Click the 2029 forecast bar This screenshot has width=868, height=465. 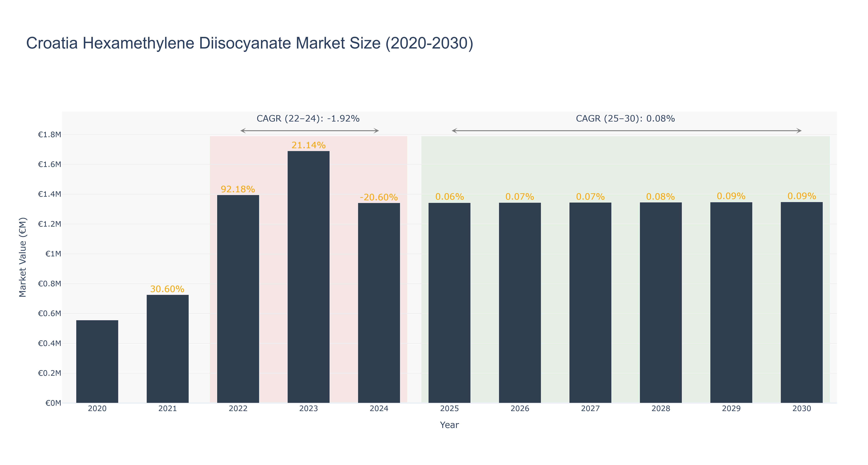point(731,303)
